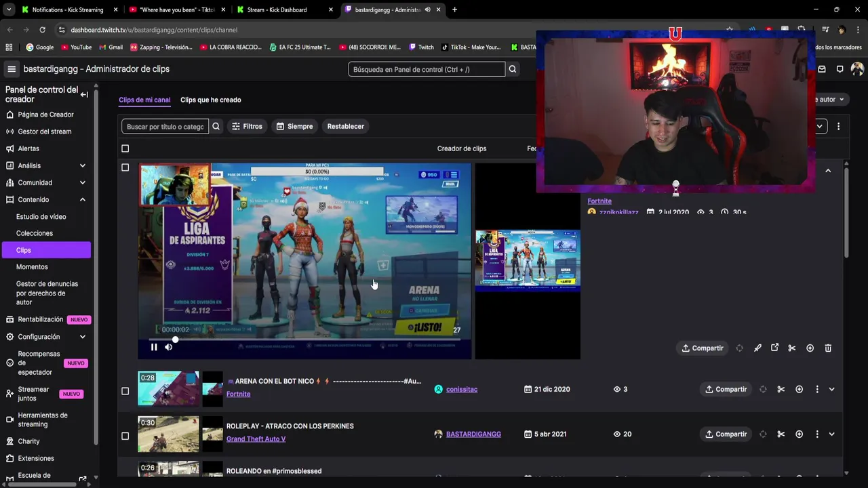Open a new browser tab
The width and height of the screenshot is (868, 488).
[x=454, y=9]
